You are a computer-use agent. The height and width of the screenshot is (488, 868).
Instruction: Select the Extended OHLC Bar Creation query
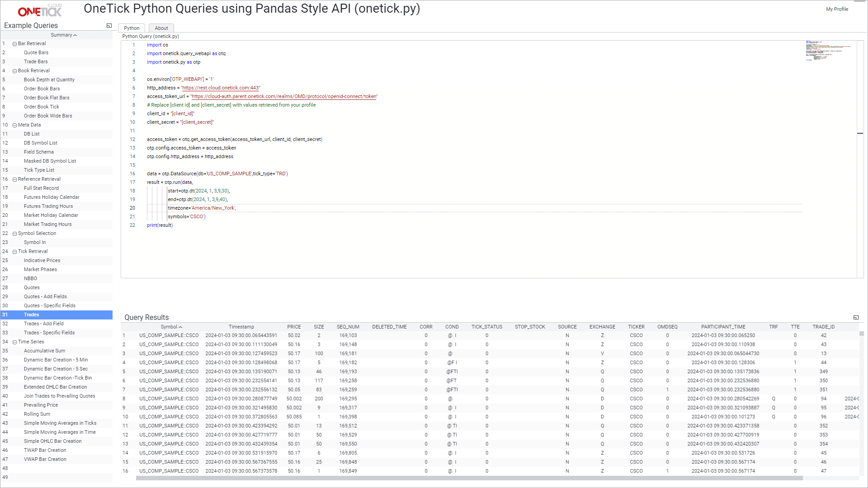[55, 387]
